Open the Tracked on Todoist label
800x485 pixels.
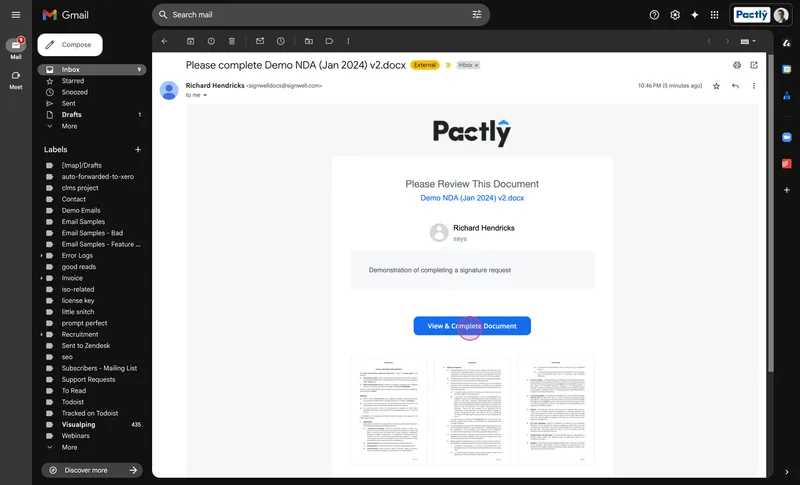(x=92, y=413)
